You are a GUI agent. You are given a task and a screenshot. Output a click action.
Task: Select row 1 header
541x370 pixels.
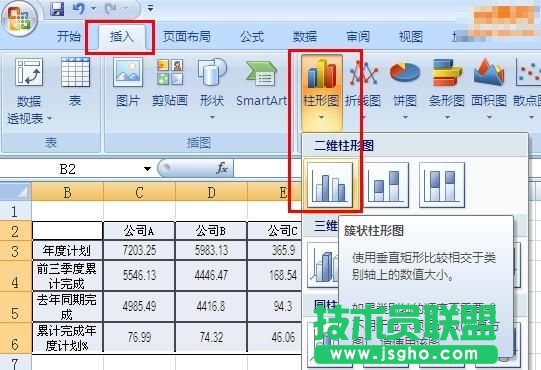tap(15, 212)
